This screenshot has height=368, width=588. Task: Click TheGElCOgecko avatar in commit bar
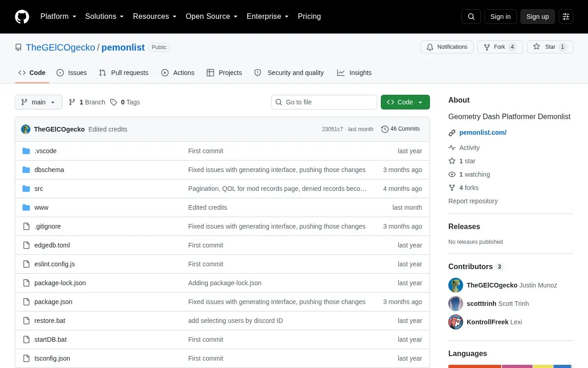click(26, 129)
